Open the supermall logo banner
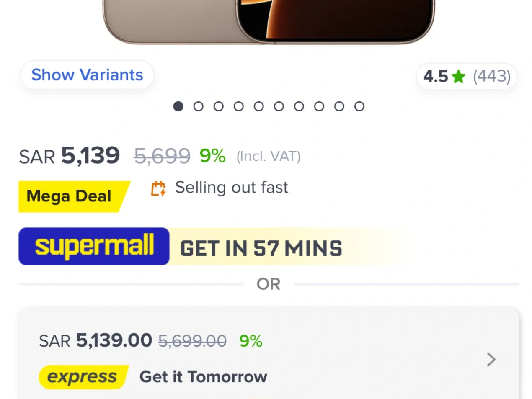This screenshot has height=399, width=532. point(94,246)
